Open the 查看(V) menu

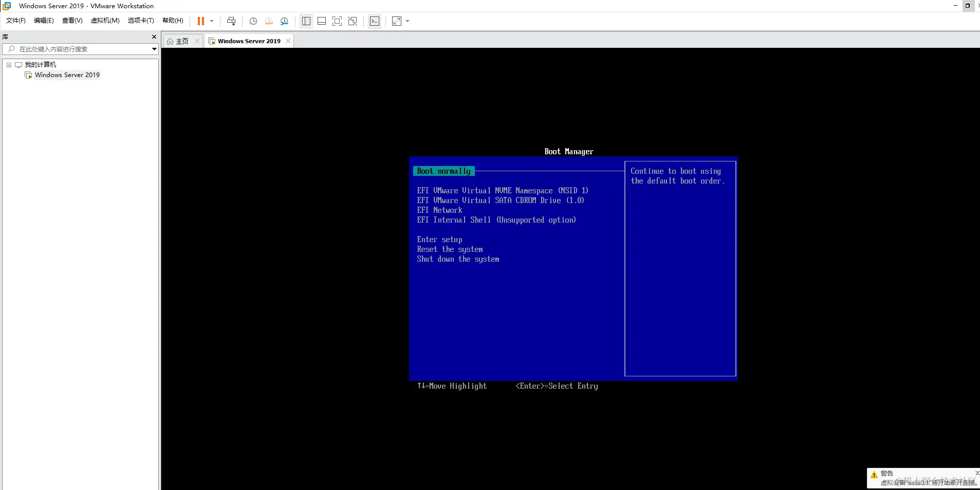coord(72,21)
